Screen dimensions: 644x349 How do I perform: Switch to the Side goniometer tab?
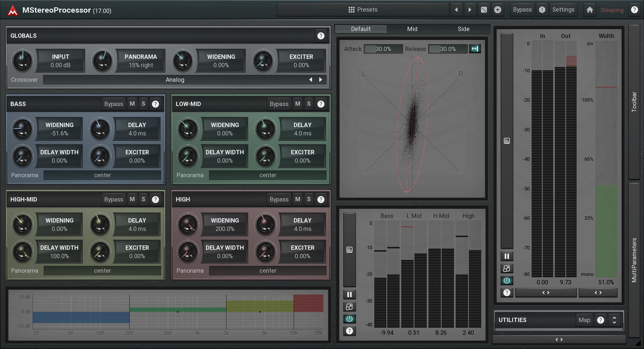(x=463, y=29)
